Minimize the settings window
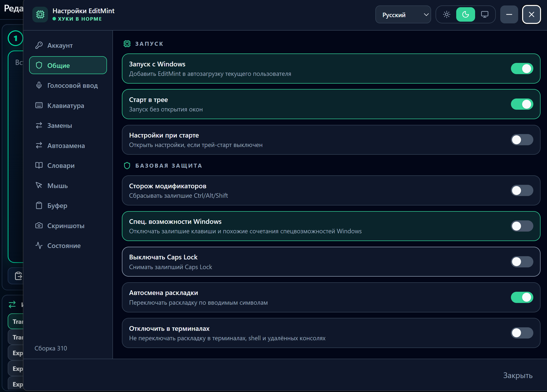The width and height of the screenshot is (547, 392). [509, 15]
